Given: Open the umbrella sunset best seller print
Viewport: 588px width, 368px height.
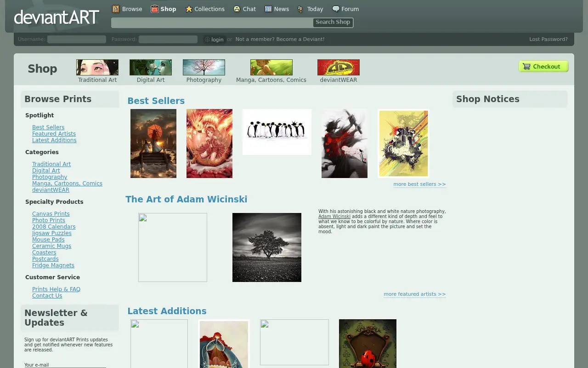Looking at the screenshot, I should 153,144.
